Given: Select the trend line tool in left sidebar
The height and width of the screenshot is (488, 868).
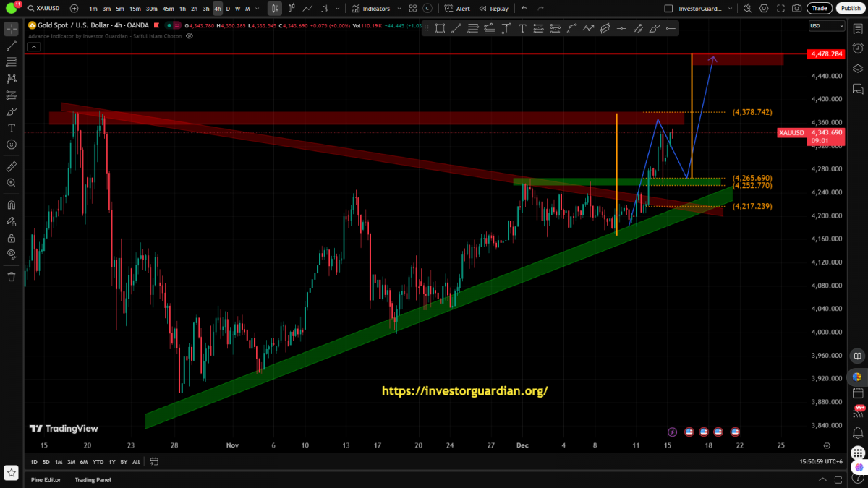Looking at the screenshot, I should 11,46.
